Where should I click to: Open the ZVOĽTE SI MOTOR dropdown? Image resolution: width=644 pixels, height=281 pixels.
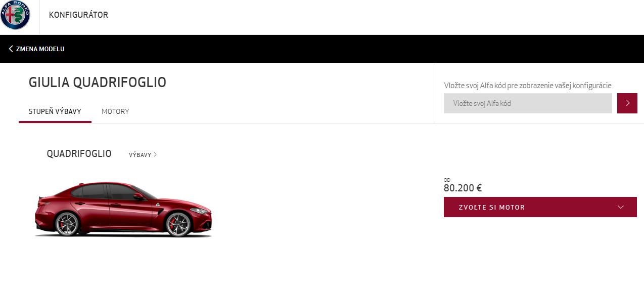tap(540, 207)
